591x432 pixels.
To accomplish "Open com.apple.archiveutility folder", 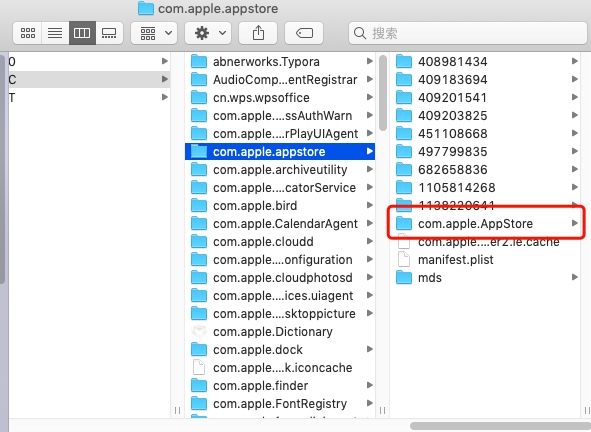I will coord(280,170).
